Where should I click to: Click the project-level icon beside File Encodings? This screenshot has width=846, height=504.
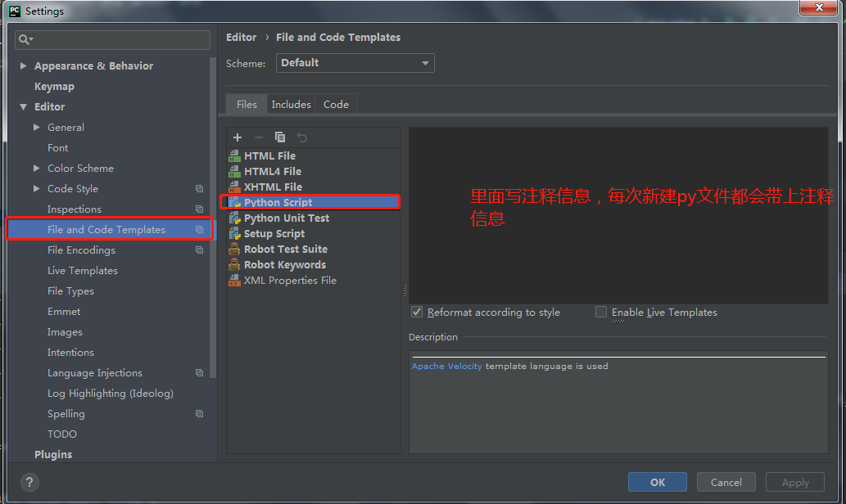[x=199, y=250]
